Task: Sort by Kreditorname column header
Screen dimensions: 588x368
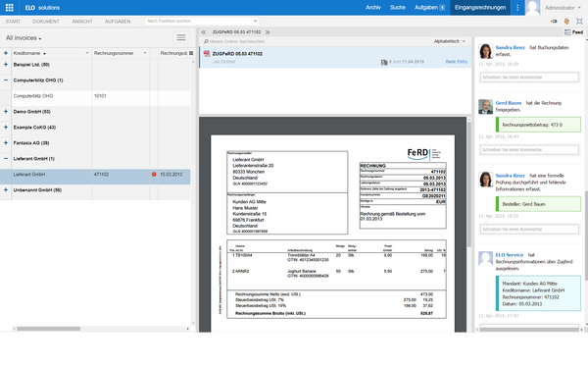Action: pos(27,53)
